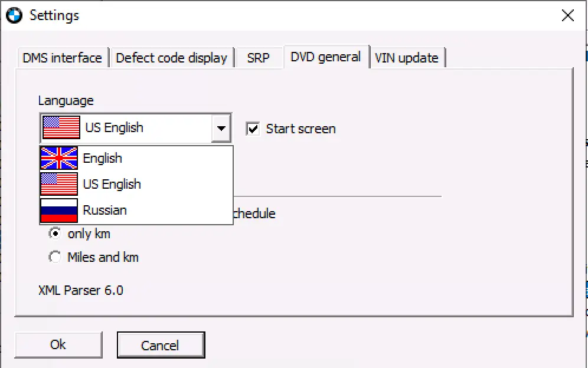Image resolution: width=588 pixels, height=368 pixels.
Task: Select US English text in the open list
Action: (x=112, y=184)
